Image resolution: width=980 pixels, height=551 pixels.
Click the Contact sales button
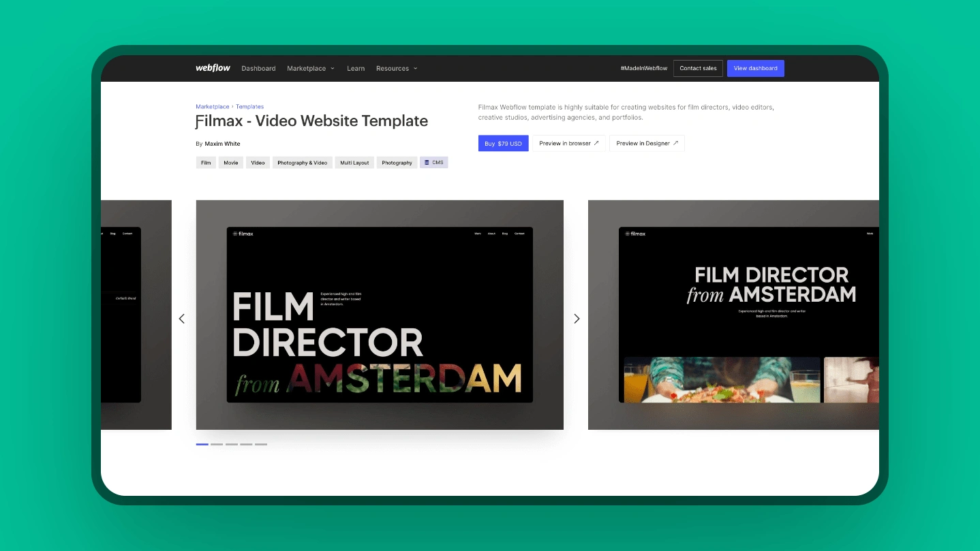tap(698, 68)
